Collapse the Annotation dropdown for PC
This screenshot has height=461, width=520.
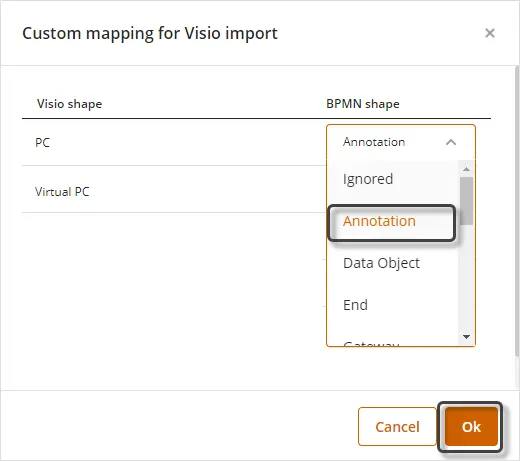(451, 142)
